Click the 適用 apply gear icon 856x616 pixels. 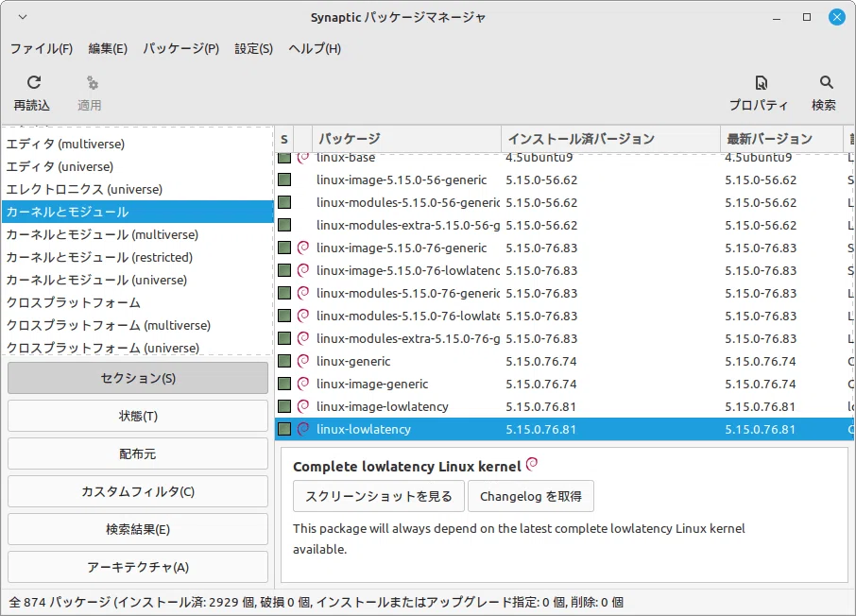point(93,83)
